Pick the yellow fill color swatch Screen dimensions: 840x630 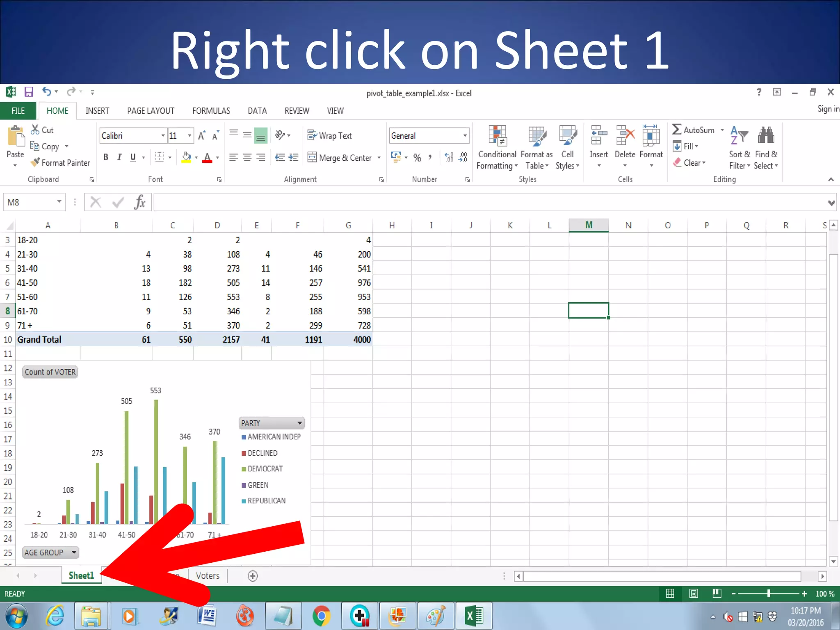click(186, 157)
